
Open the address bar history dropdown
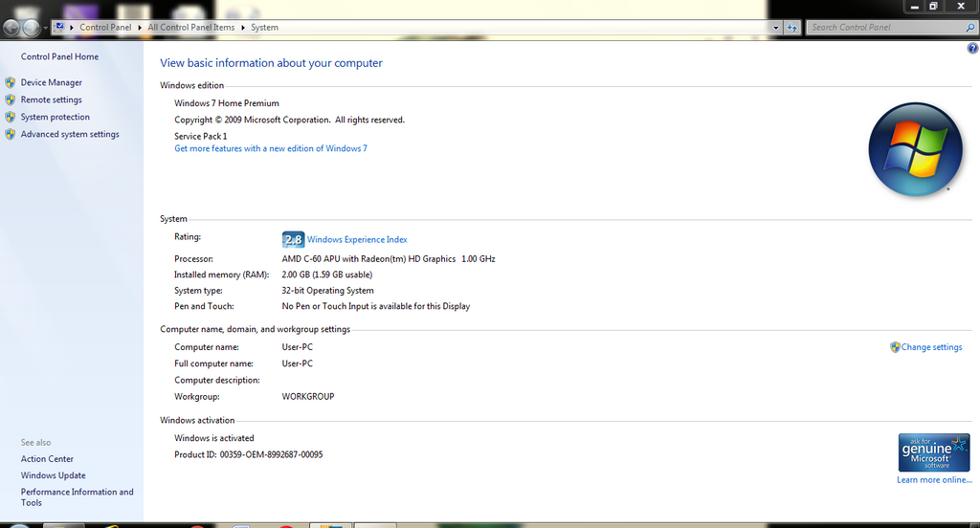tap(775, 28)
